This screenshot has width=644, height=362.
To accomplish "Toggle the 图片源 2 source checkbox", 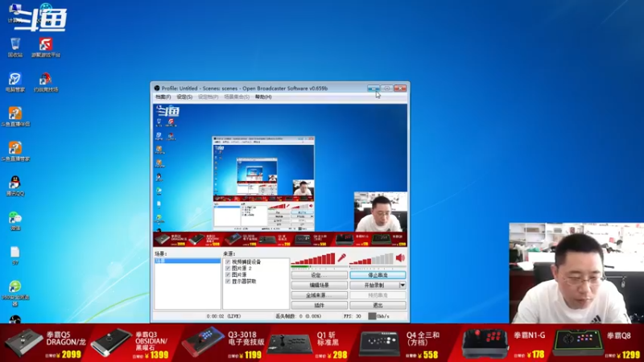I will coord(228,269).
